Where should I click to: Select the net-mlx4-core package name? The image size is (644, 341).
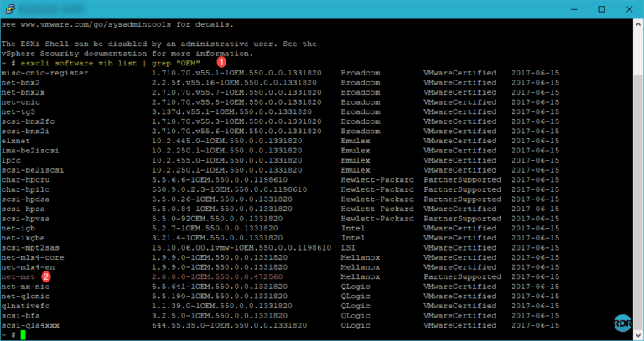point(33,257)
